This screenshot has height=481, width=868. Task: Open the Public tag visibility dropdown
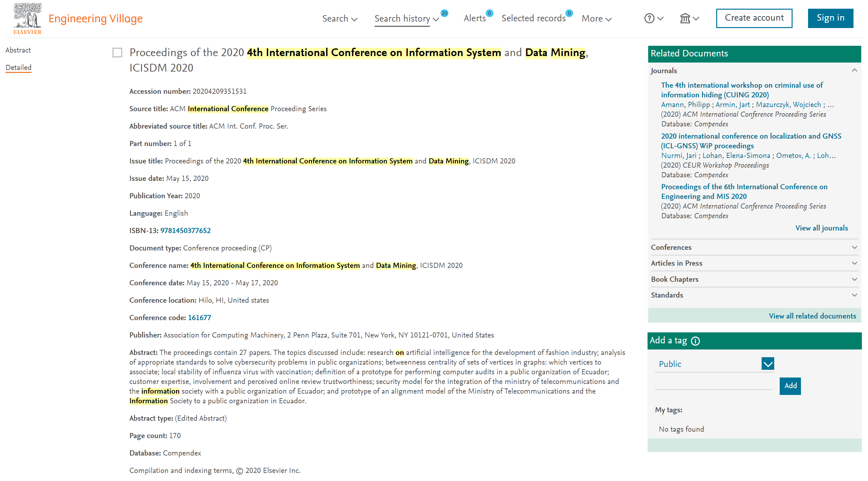coord(714,364)
